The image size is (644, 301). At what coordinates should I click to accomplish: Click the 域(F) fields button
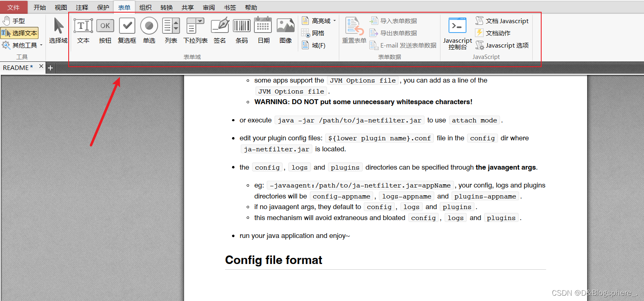pyautogui.click(x=313, y=45)
